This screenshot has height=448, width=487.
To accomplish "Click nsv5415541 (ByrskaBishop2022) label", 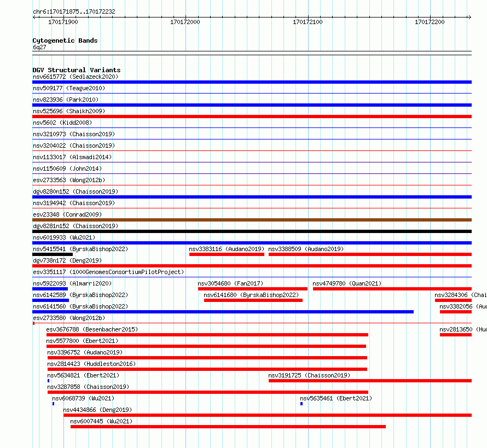I will coord(80,249).
